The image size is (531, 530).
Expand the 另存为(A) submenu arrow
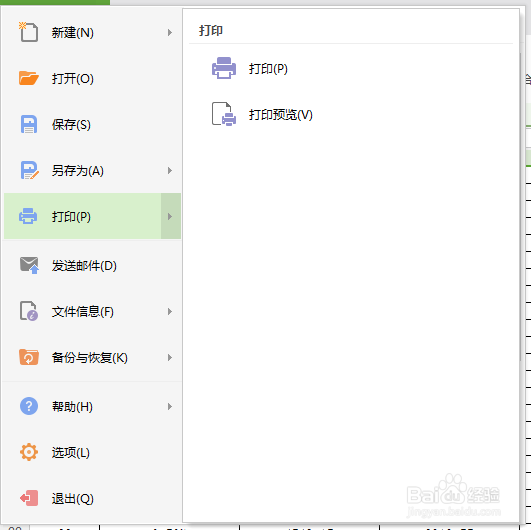[x=170, y=170]
